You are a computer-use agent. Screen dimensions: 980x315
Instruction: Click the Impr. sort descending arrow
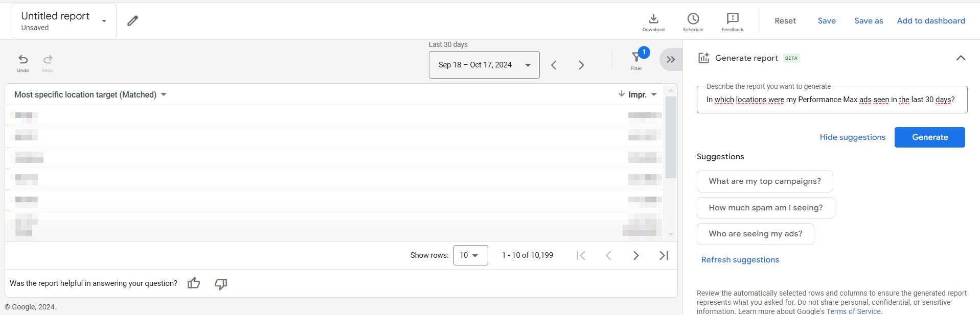[621, 94]
